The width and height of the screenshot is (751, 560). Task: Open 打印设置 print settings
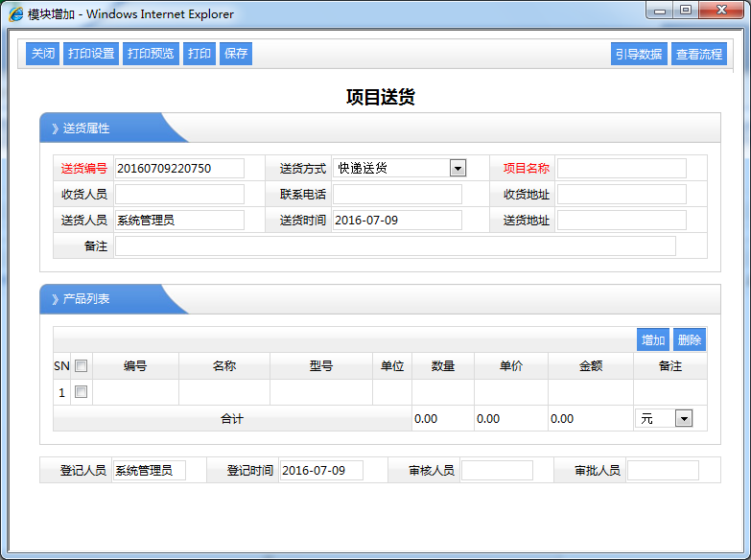click(x=91, y=54)
